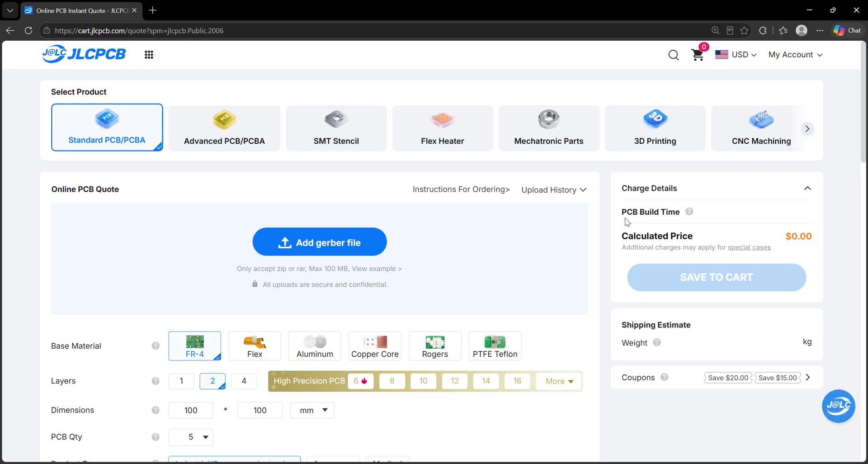Show more products with right arrow

[x=807, y=129]
